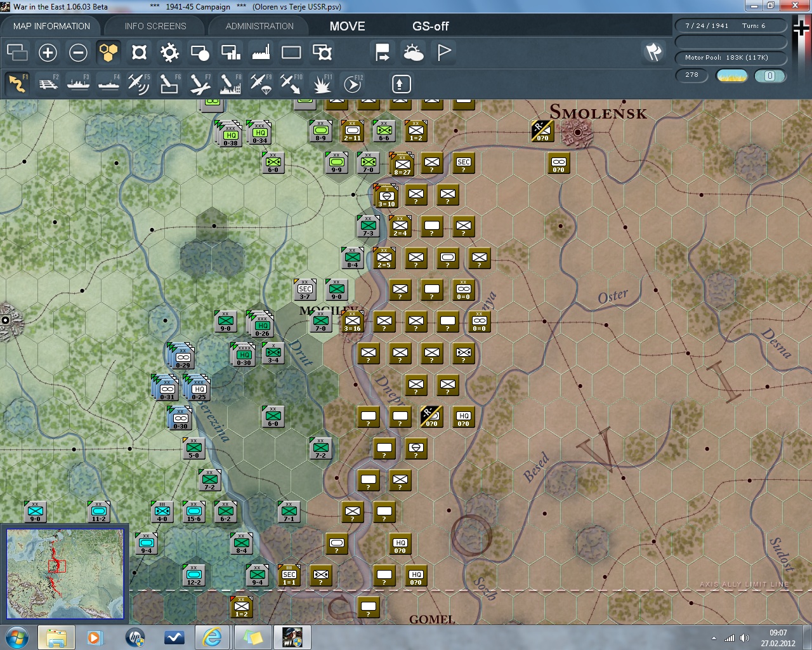Open the MAP INFORMATION tab
The image size is (812, 650).
click(51, 26)
